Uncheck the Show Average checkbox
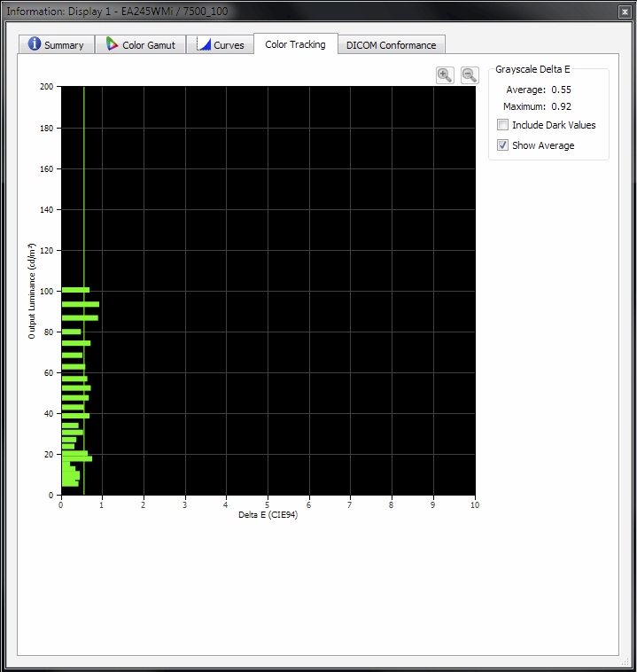 (502, 145)
